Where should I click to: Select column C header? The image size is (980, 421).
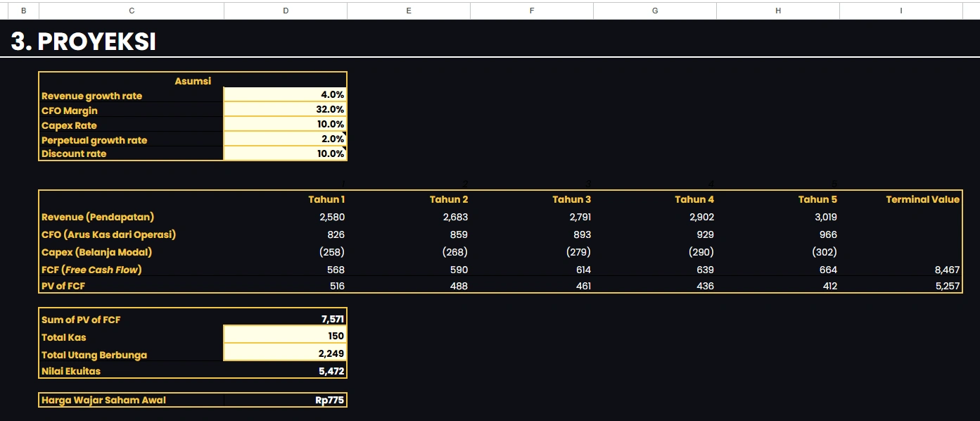pos(132,11)
